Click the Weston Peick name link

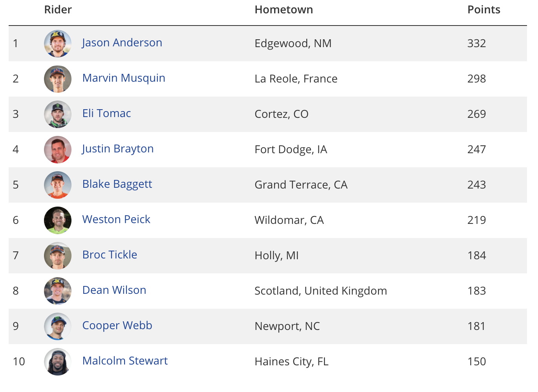pyautogui.click(x=116, y=220)
